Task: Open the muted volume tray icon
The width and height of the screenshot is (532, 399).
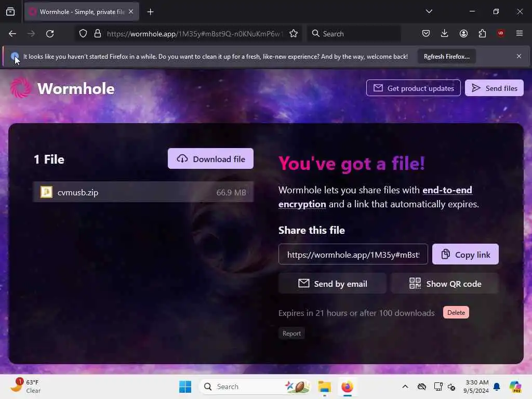Action: point(451,387)
